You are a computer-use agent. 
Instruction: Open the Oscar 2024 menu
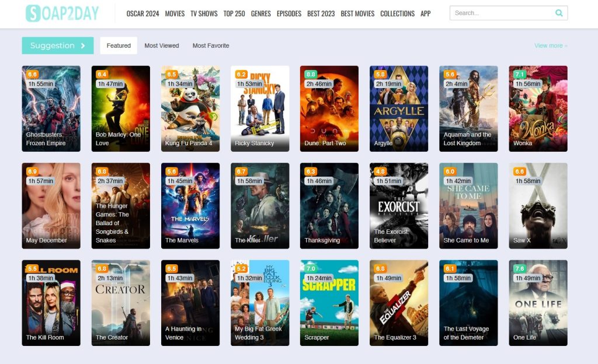142,13
